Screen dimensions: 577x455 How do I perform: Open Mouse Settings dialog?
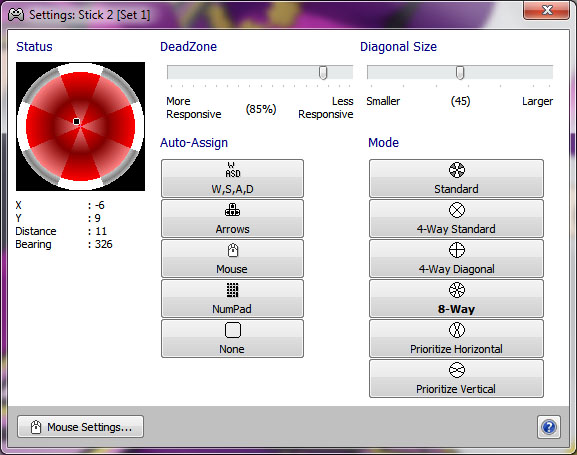[x=80, y=427]
